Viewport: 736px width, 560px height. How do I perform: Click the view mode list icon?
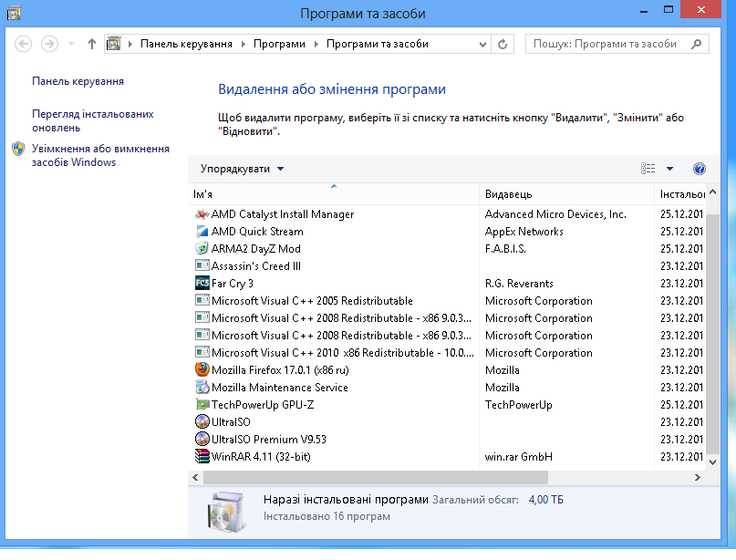pyautogui.click(x=648, y=169)
